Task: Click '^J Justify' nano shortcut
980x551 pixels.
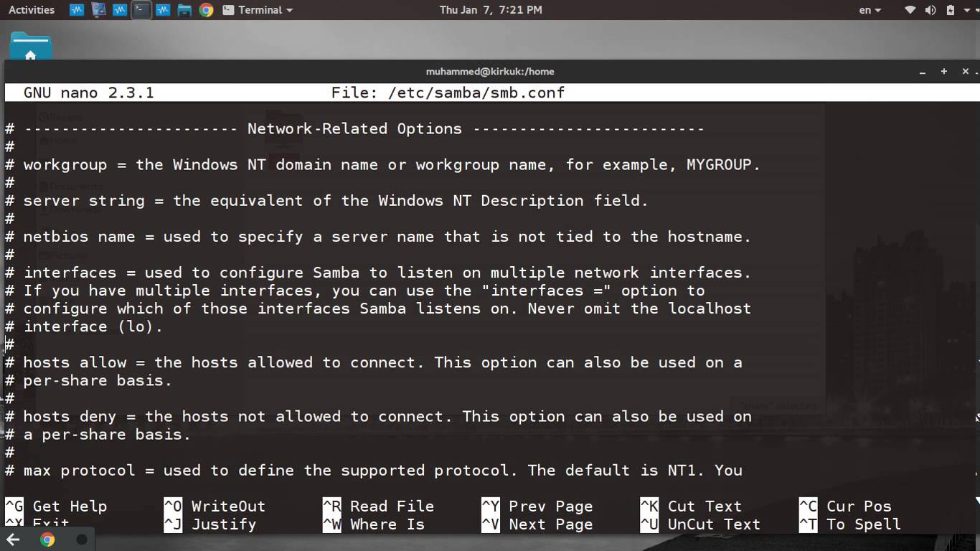Action: 209,524
